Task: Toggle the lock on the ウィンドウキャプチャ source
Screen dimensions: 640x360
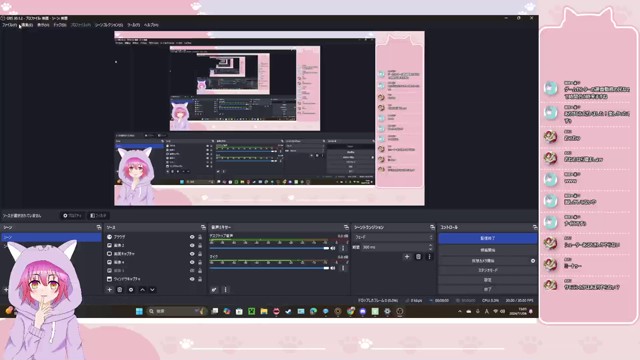Action: [x=200, y=279]
